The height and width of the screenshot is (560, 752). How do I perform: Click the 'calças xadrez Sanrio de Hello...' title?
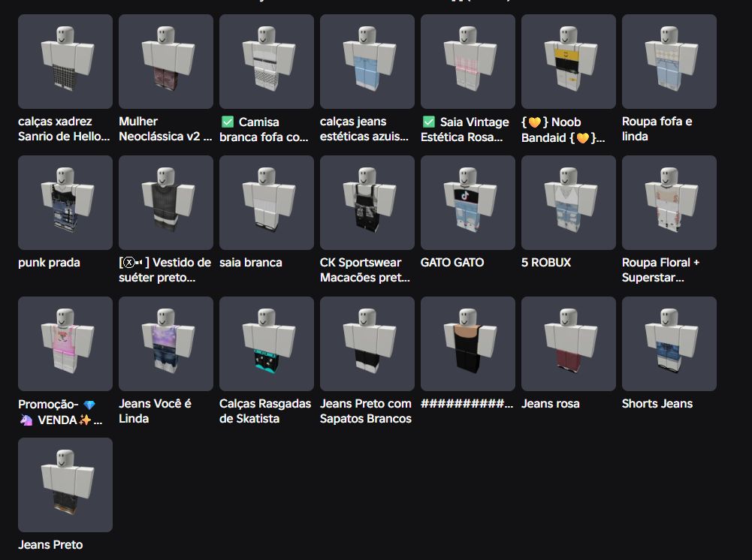(x=64, y=129)
